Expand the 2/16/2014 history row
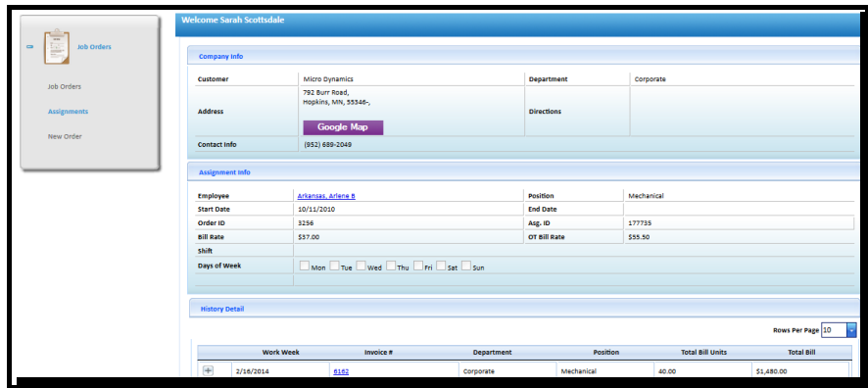 (208, 370)
